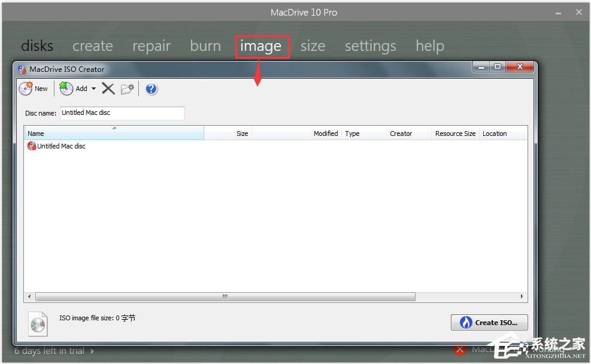Open the image tab in MacDrive

tap(261, 46)
